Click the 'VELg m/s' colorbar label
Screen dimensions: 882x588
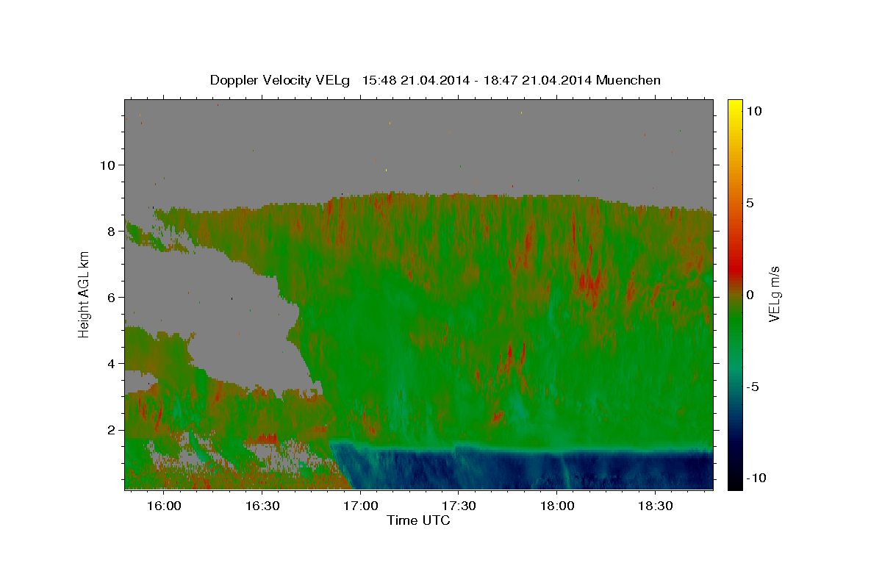pos(775,294)
